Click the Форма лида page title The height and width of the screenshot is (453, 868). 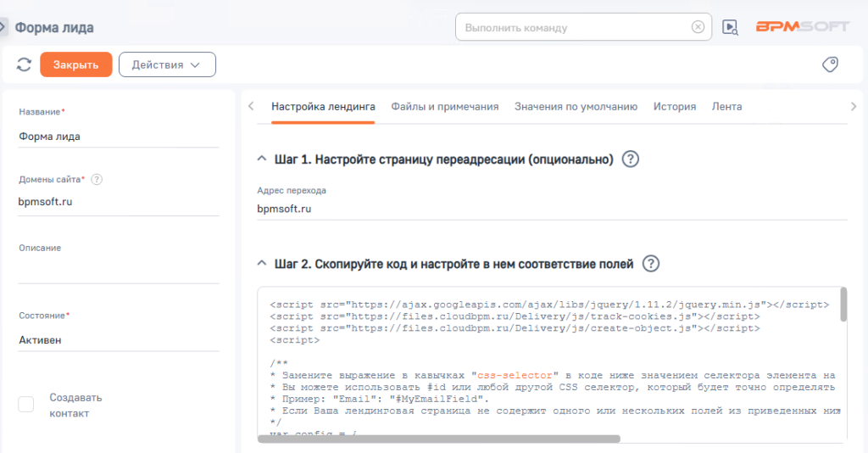pyautogui.click(x=53, y=27)
